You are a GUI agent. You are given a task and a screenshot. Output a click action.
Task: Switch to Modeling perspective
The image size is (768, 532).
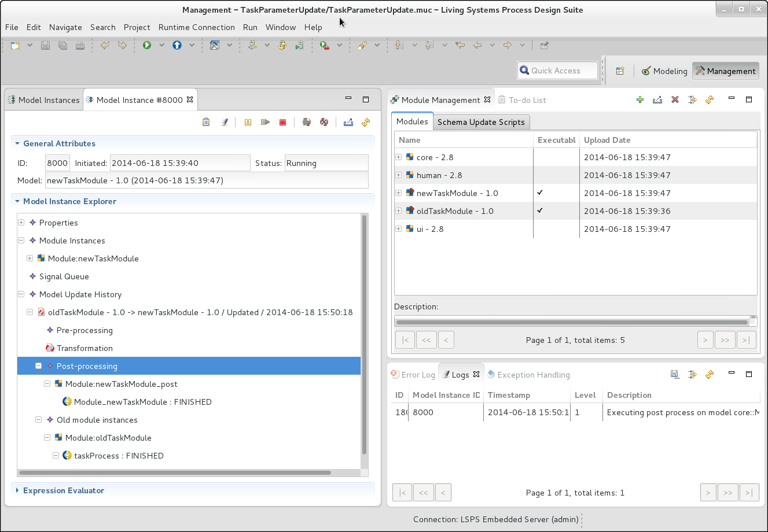pos(664,71)
